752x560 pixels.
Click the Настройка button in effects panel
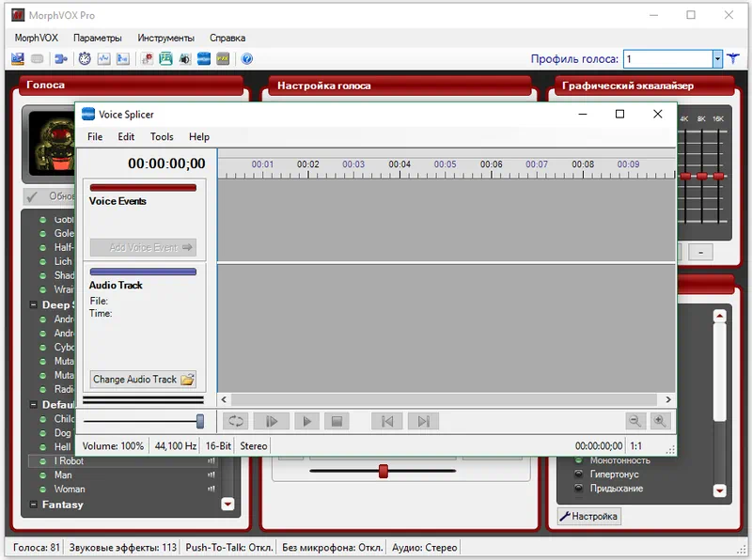pyautogui.click(x=589, y=517)
